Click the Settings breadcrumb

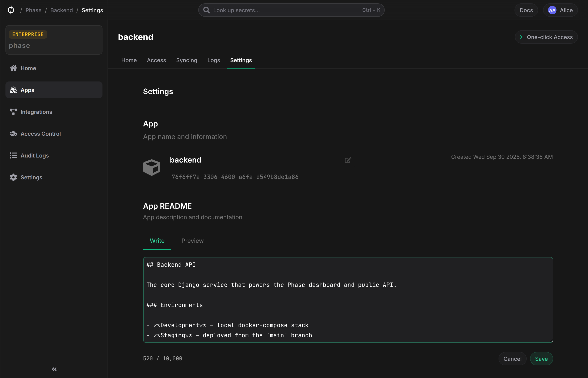tap(92, 10)
